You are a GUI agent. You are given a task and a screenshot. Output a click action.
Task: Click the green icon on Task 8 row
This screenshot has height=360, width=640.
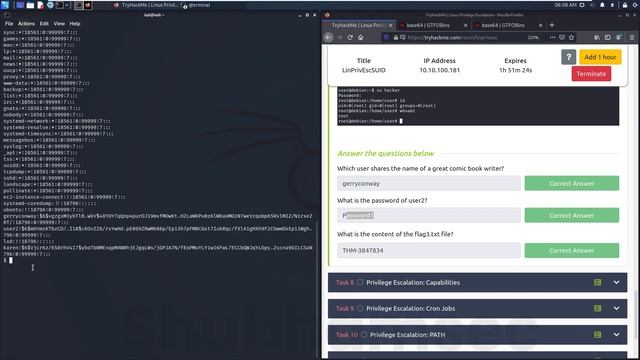[598, 282]
